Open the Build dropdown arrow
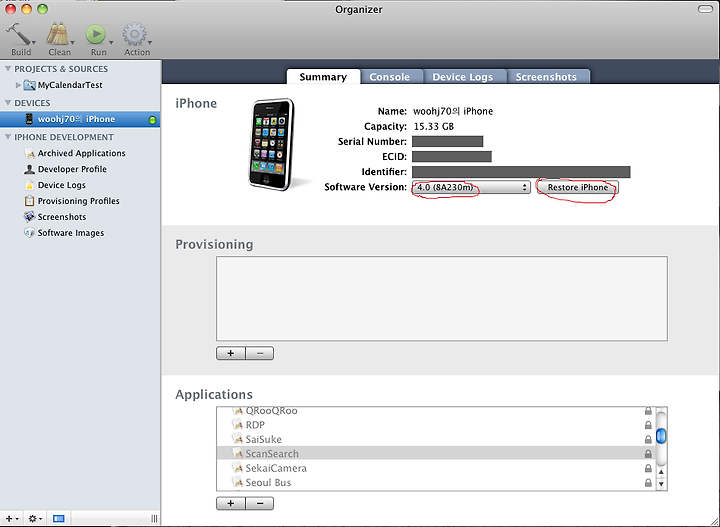 [x=34, y=43]
